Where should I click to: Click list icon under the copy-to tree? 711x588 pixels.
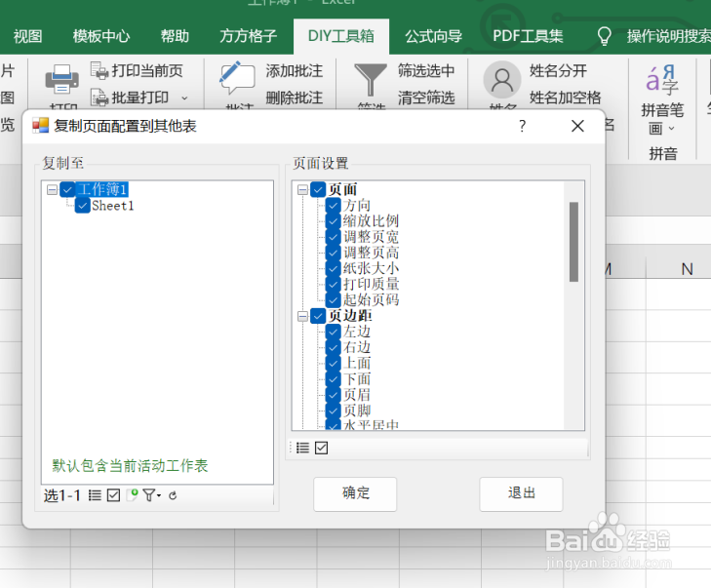click(x=95, y=495)
